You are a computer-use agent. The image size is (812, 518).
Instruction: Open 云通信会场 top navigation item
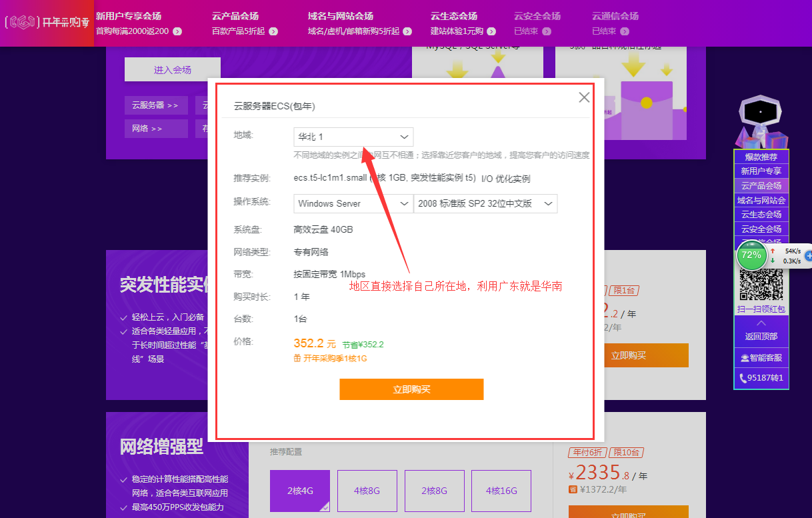click(x=615, y=16)
